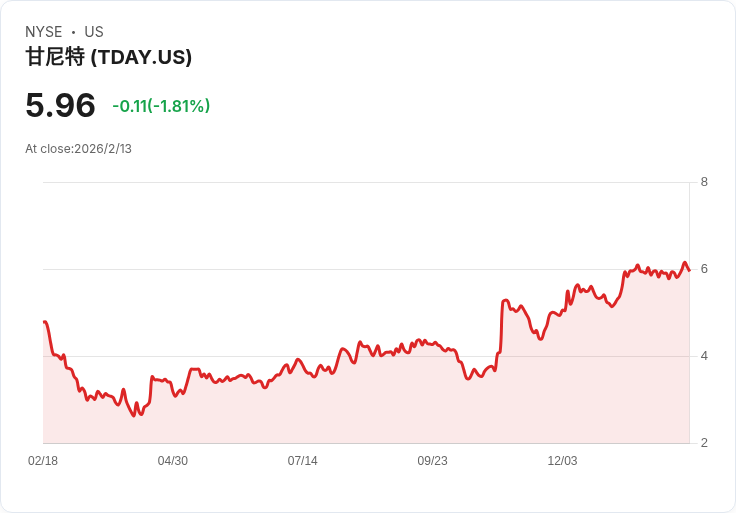This screenshot has width=736, height=513.
Task: Select the 09/23 date on the x-axis
Action: coord(433,461)
